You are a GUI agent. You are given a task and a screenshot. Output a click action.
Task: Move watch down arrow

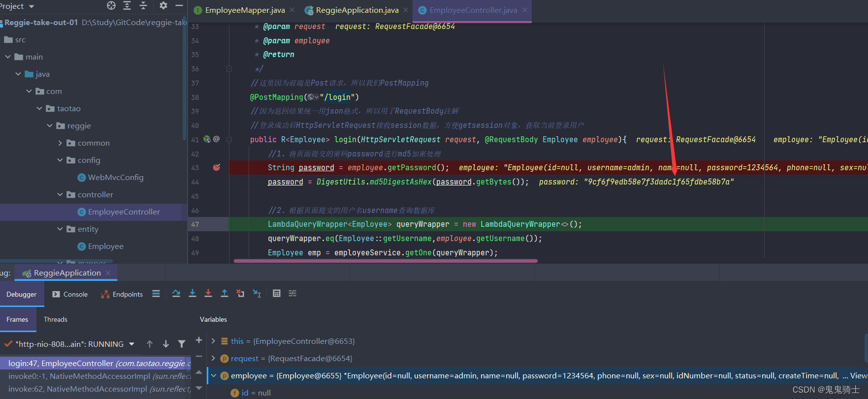199,388
